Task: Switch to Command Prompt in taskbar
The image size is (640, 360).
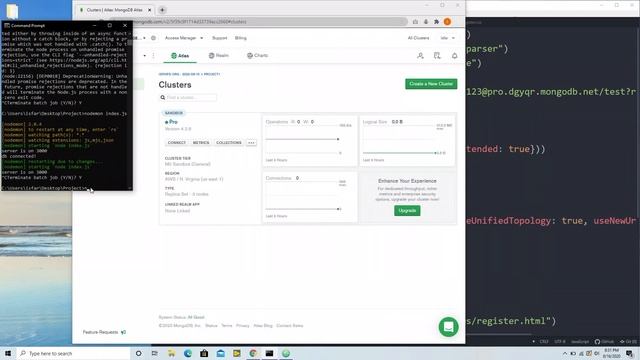Action: (x=269, y=353)
